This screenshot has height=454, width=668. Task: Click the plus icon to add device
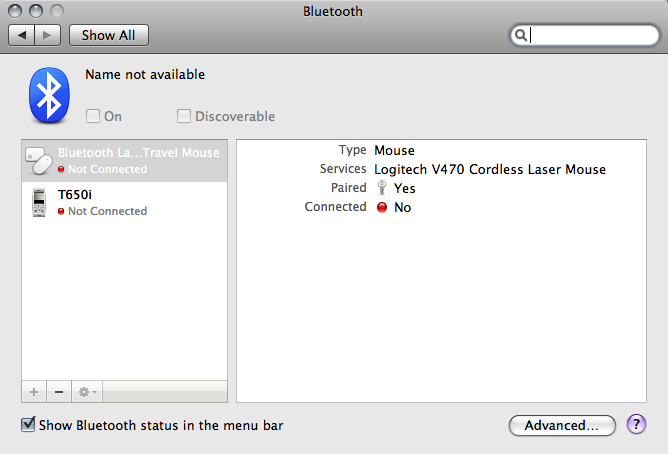click(x=34, y=392)
